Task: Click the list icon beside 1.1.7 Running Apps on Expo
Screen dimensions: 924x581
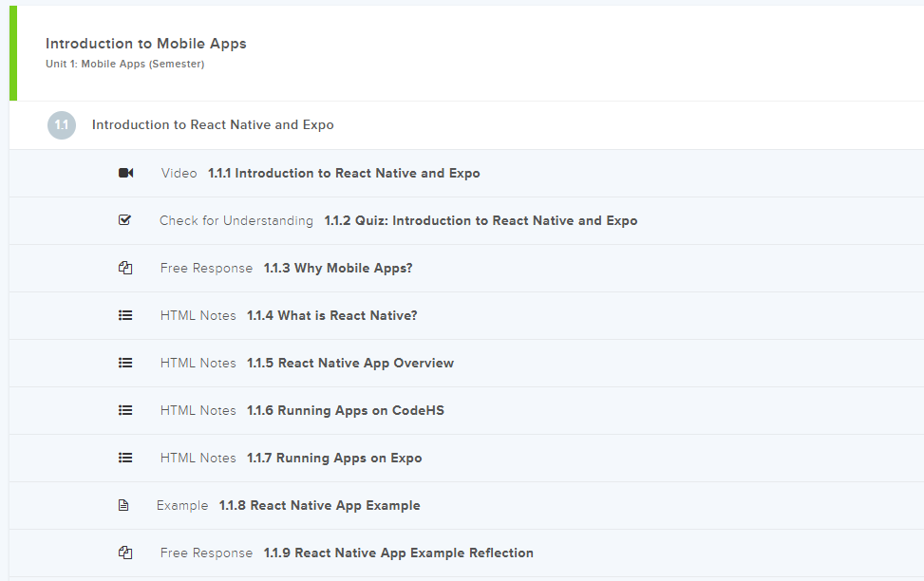Action: pos(125,458)
